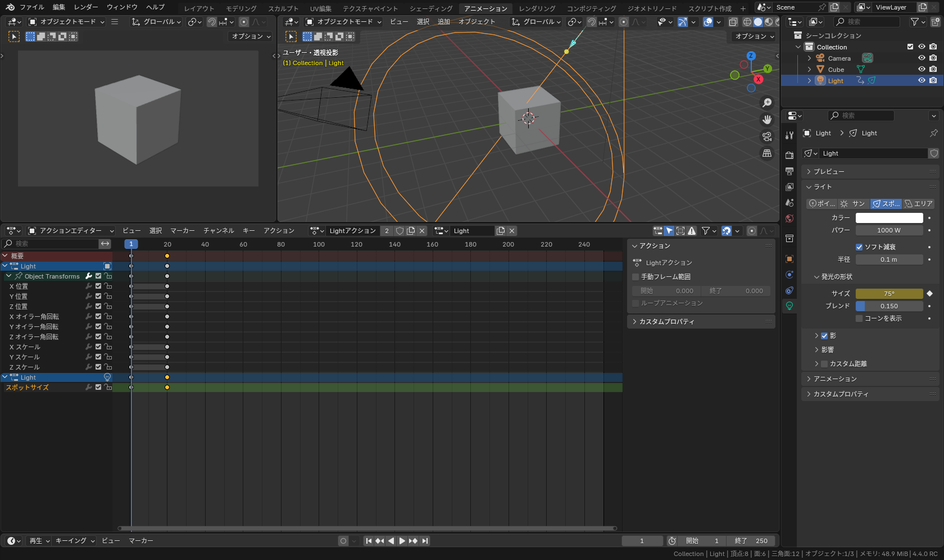Viewport: 944px width, 560px height.
Task: Open the アクションエディター mode dropdown
Action: coord(71,231)
